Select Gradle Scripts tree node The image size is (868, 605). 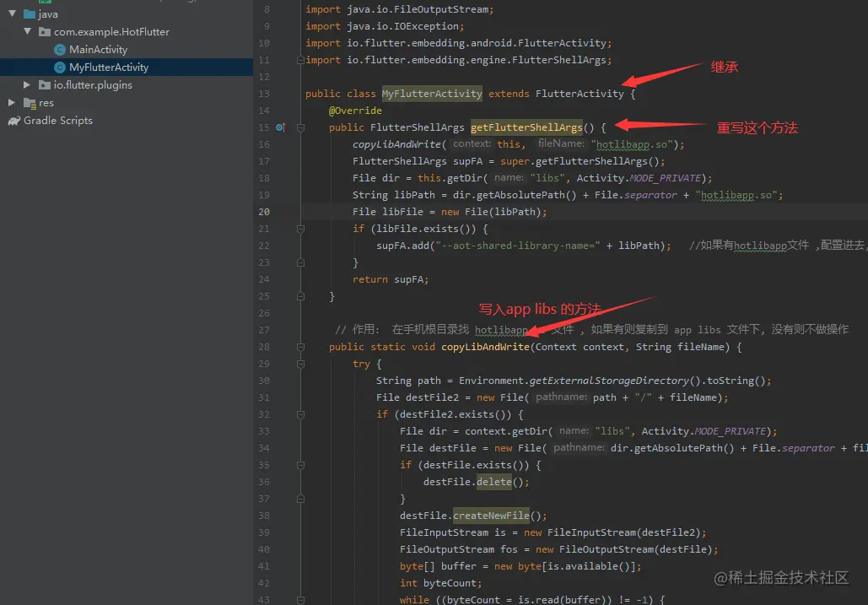[x=58, y=121]
